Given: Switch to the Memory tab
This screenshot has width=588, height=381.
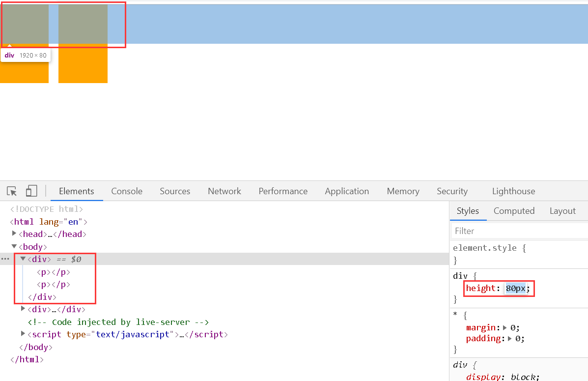Looking at the screenshot, I should point(403,191).
